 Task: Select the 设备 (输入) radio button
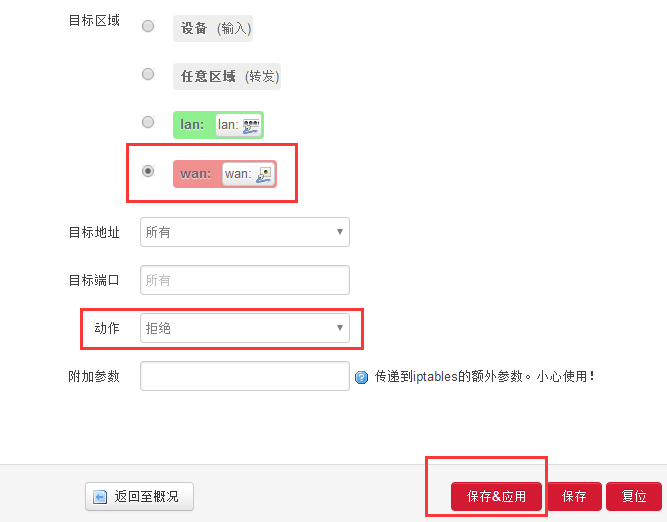click(148, 27)
